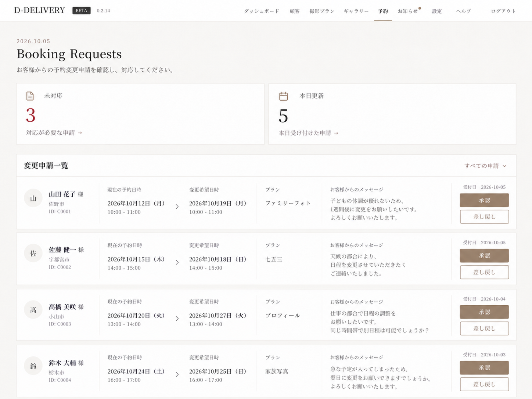Click the date arrow in 山田 花子 row

click(177, 207)
